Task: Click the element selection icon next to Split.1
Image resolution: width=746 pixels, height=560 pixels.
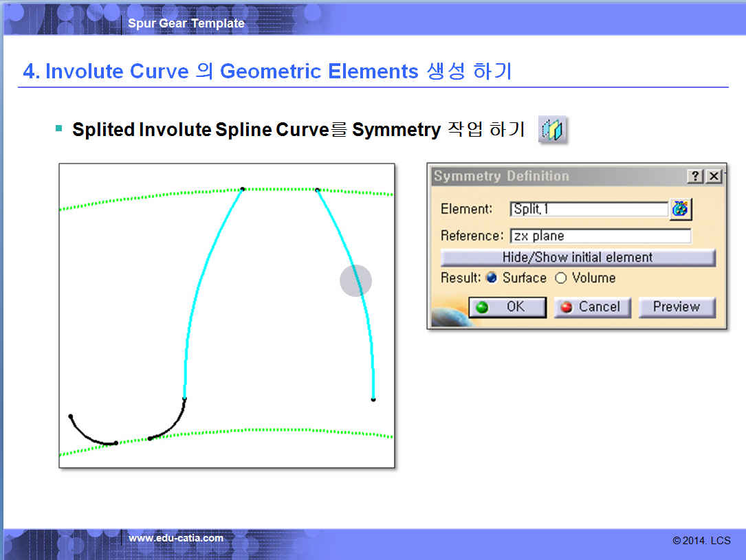Action: pyautogui.click(x=680, y=209)
